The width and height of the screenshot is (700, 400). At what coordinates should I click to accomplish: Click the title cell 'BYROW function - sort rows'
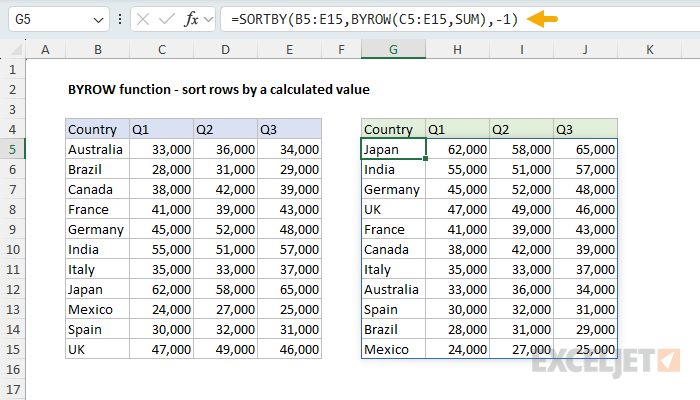219,90
